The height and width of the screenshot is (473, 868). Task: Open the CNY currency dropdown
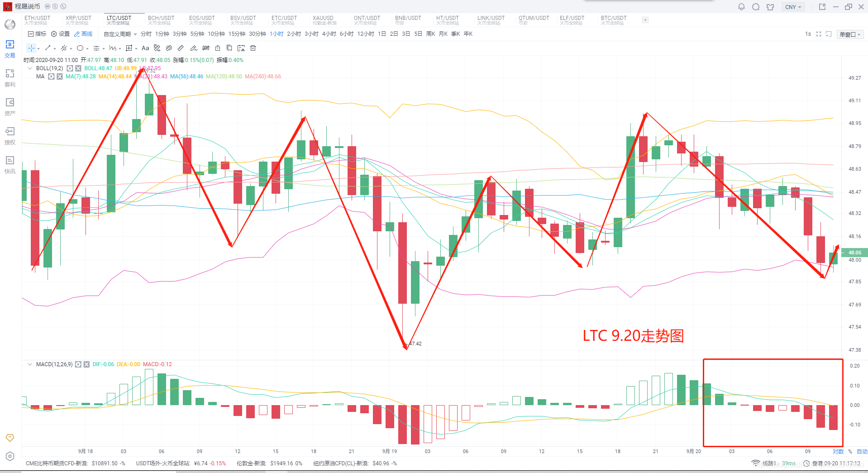click(793, 7)
